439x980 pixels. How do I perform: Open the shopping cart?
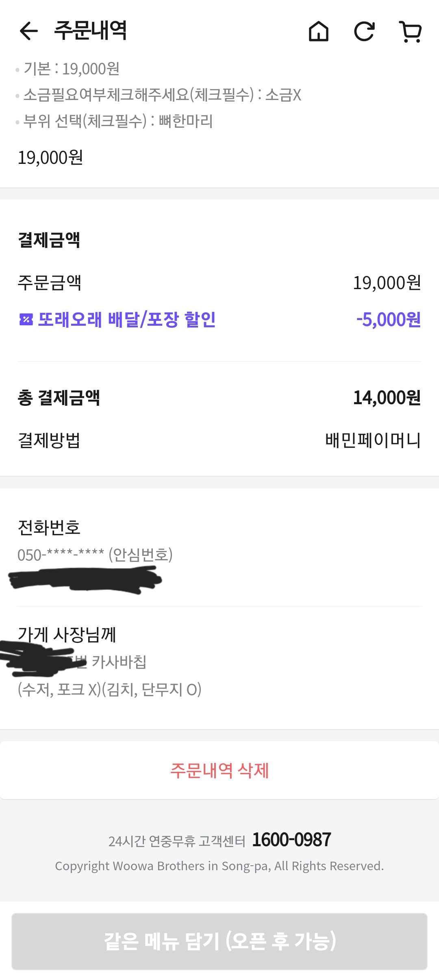click(411, 31)
